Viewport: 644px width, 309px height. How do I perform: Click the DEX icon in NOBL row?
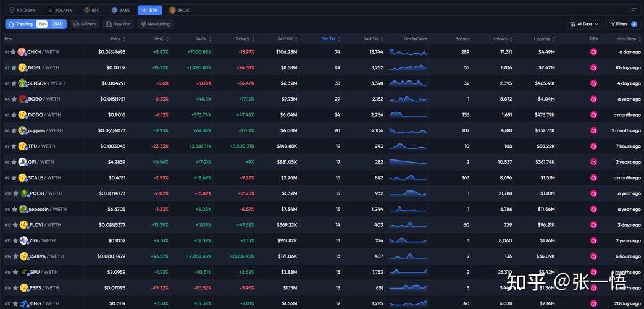[593, 68]
